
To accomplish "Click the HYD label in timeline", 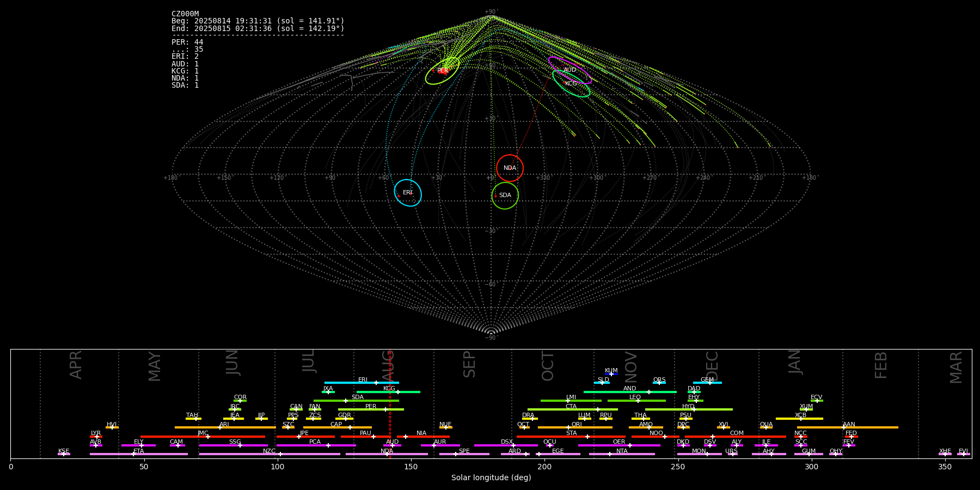I will tap(689, 407).
